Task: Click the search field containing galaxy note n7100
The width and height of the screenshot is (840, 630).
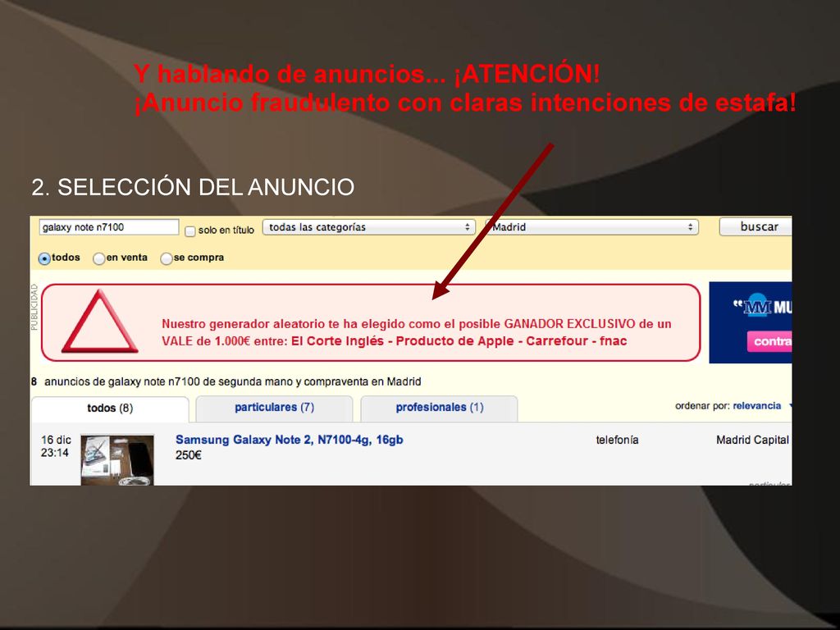Action: [x=109, y=227]
